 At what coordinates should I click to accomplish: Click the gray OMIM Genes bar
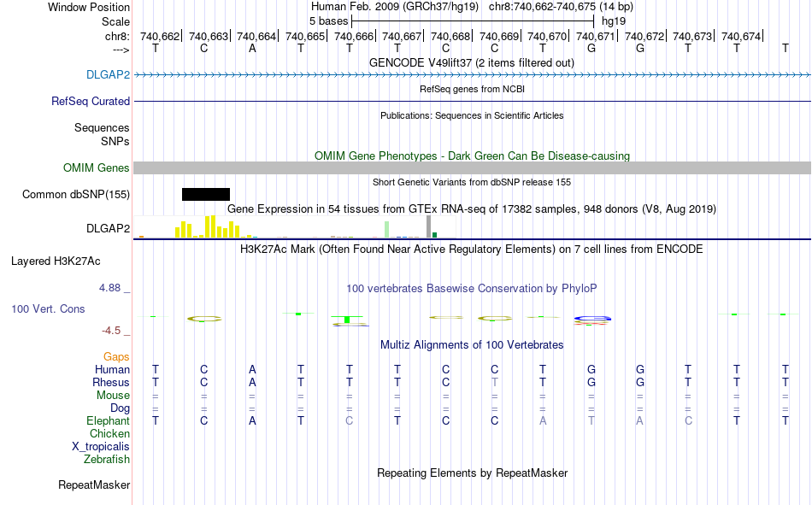[473, 167]
